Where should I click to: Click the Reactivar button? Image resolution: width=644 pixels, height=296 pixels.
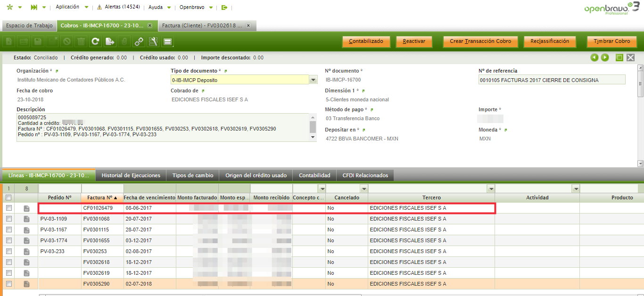tap(414, 41)
